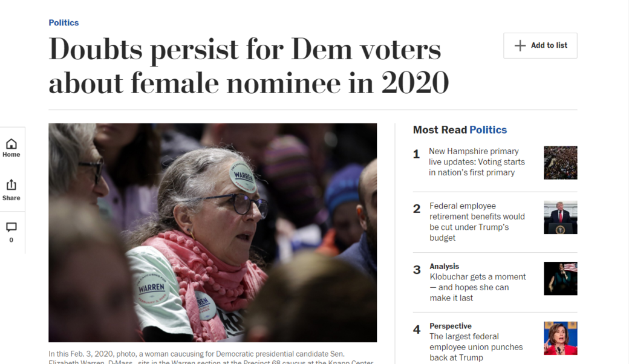Click the plus icon on Add to list
The width and height of the screenshot is (629, 364).
pos(519,45)
